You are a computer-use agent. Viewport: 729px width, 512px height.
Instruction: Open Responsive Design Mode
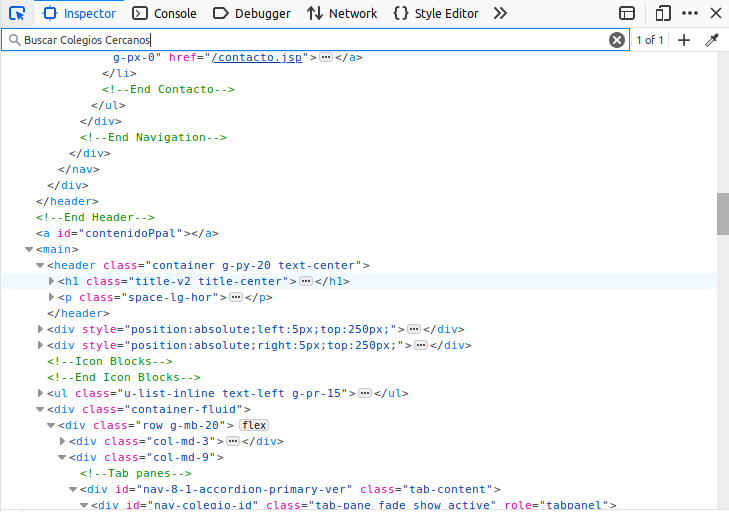coord(662,13)
